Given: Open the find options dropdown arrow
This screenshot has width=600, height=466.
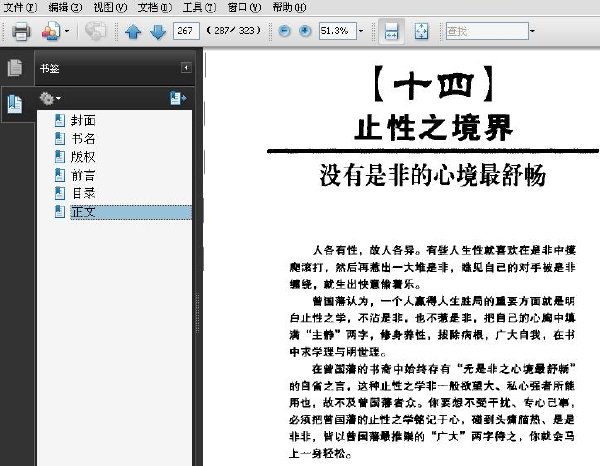Looking at the screenshot, I should [x=532, y=31].
